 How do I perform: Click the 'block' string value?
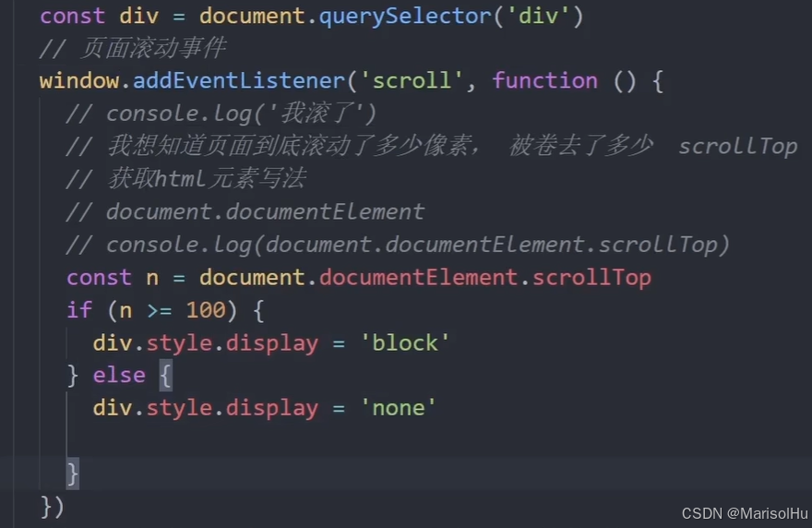pos(405,343)
